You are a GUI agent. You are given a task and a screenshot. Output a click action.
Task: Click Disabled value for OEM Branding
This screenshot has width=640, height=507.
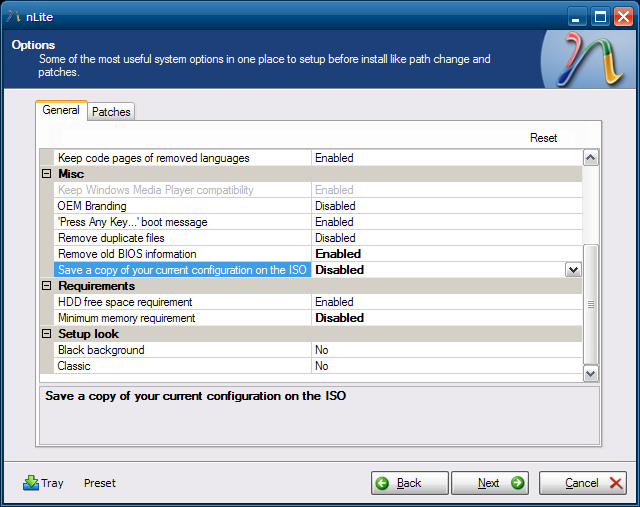(x=335, y=206)
